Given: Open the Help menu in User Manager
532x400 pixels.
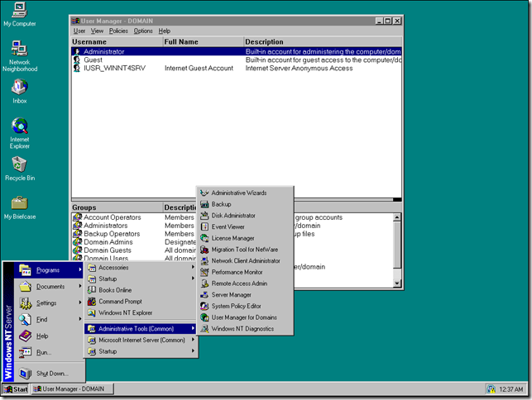Looking at the screenshot, I should (x=164, y=31).
